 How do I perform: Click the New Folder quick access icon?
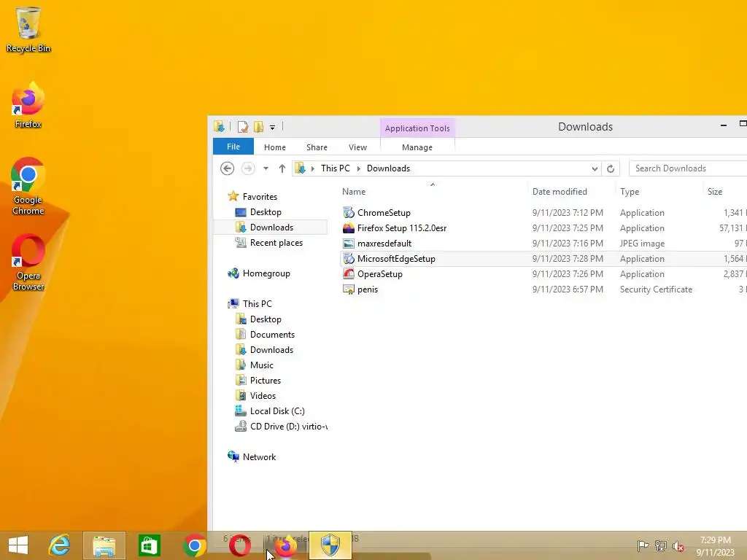tap(258, 127)
